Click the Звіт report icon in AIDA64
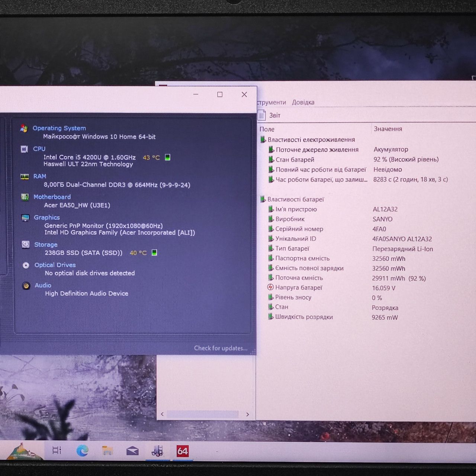The height and width of the screenshot is (476, 476). point(262,115)
